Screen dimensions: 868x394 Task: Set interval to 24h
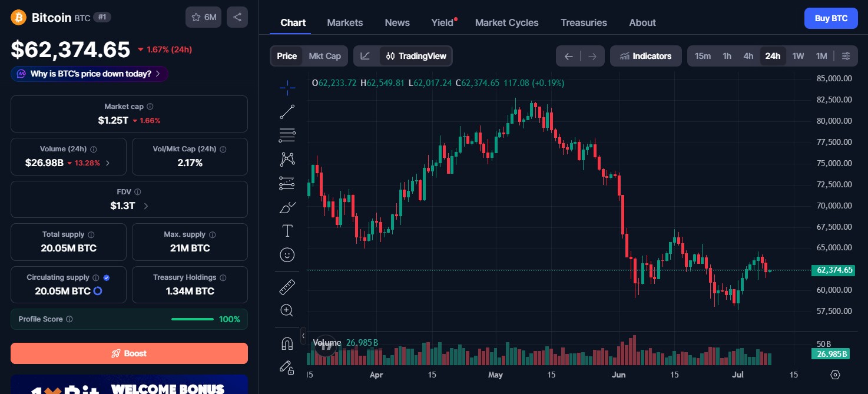(x=773, y=56)
